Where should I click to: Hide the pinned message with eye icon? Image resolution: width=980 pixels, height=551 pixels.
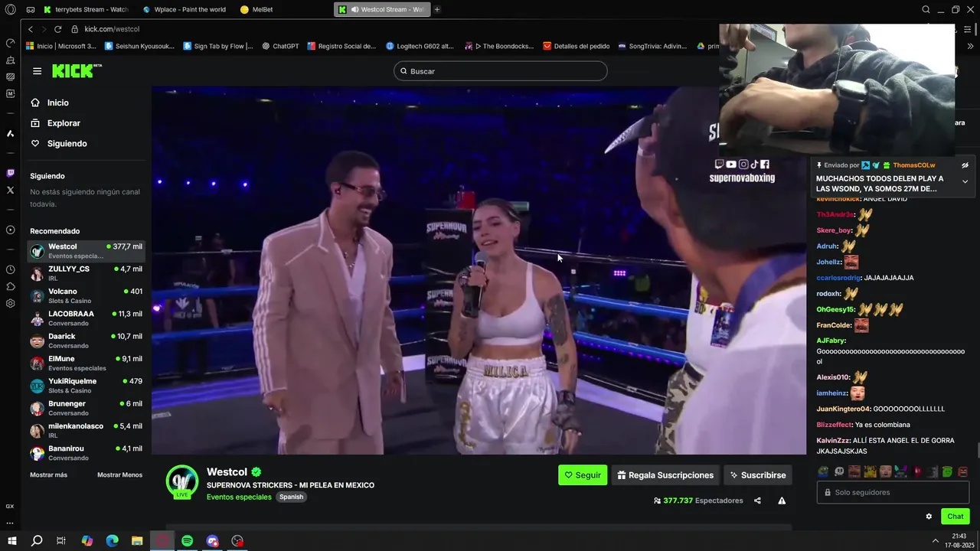pos(965,165)
